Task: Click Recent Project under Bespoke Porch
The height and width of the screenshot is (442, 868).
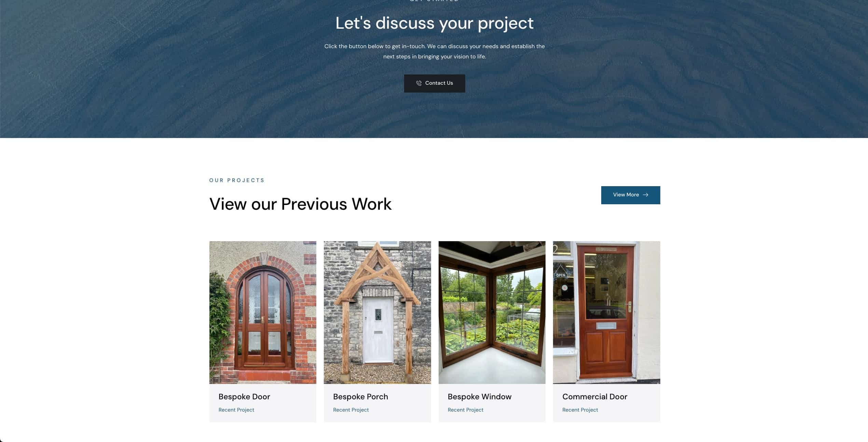Action: coord(351,410)
